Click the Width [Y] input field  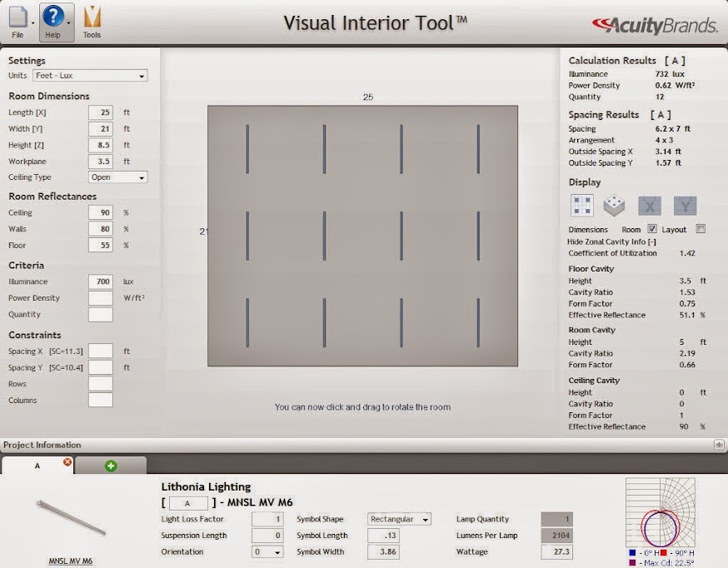point(101,128)
